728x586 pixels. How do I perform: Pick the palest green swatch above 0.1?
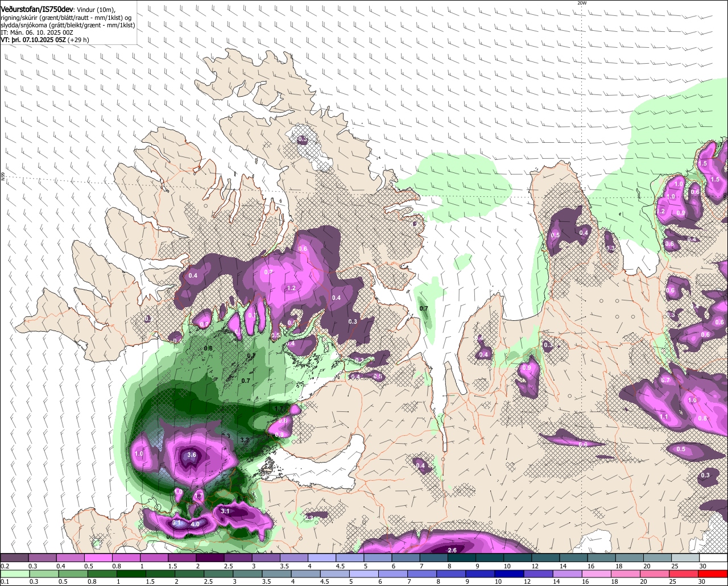[14, 575]
